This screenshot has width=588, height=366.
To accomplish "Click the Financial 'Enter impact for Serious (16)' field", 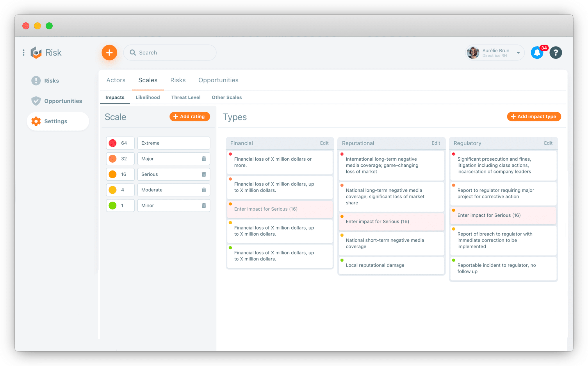I will click(279, 209).
